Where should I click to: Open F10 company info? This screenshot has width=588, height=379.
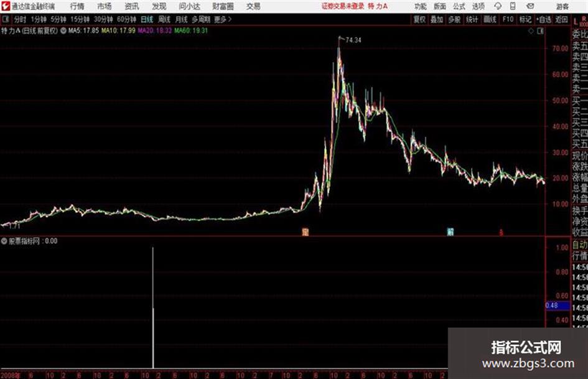click(508, 19)
